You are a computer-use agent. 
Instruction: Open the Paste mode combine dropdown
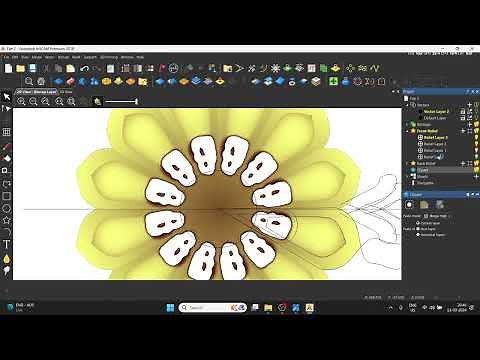click(x=438, y=216)
